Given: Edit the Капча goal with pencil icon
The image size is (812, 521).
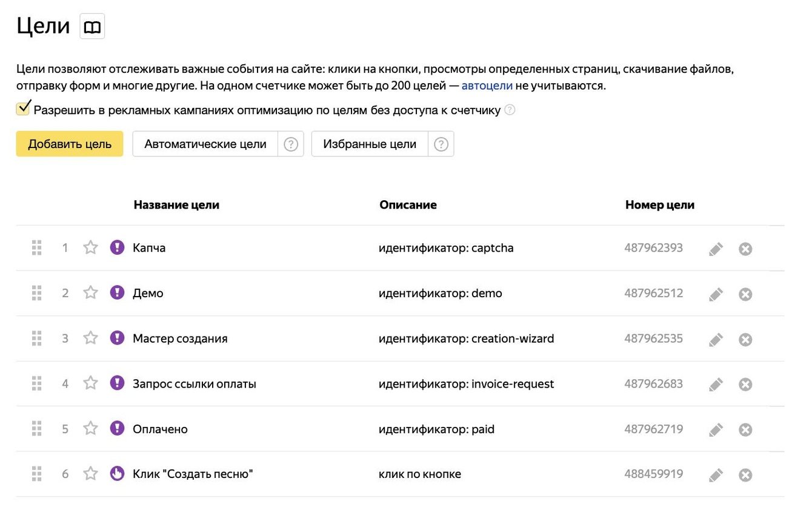Looking at the screenshot, I should [716, 249].
